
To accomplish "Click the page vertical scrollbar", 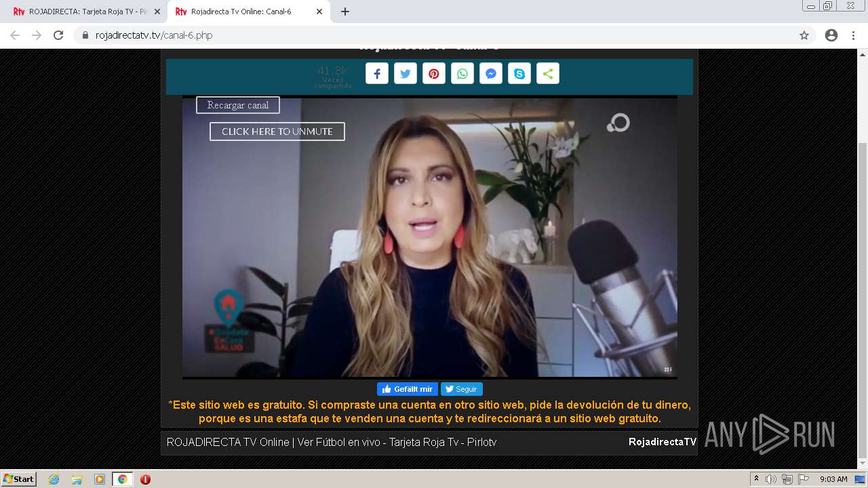I will pos(863,301).
